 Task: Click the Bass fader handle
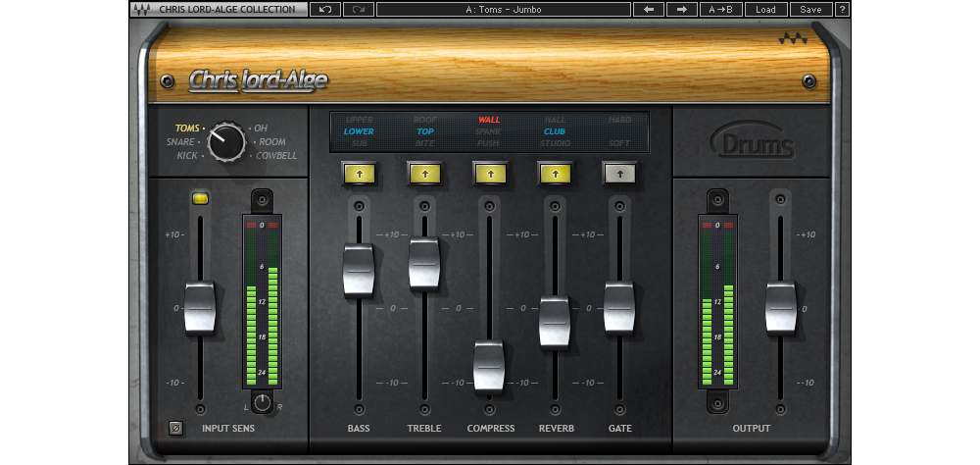359,270
